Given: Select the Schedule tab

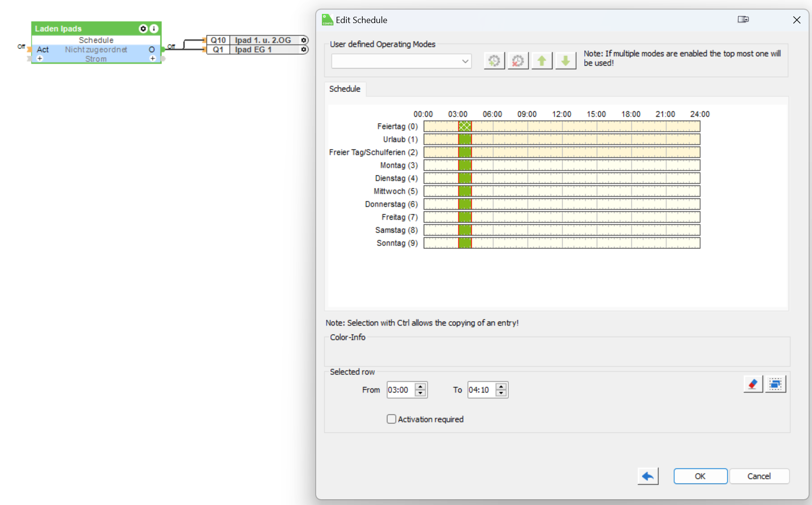Looking at the screenshot, I should [344, 89].
